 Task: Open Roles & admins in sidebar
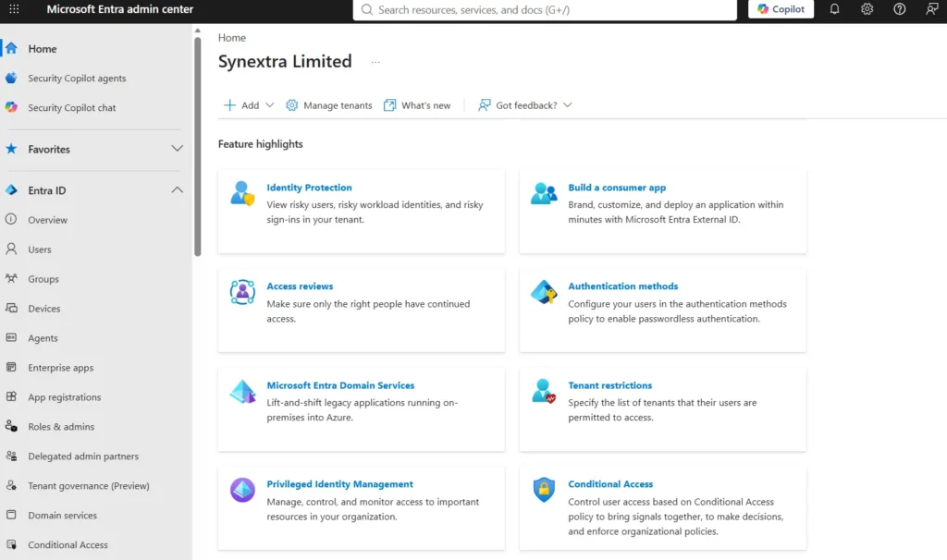(x=61, y=427)
